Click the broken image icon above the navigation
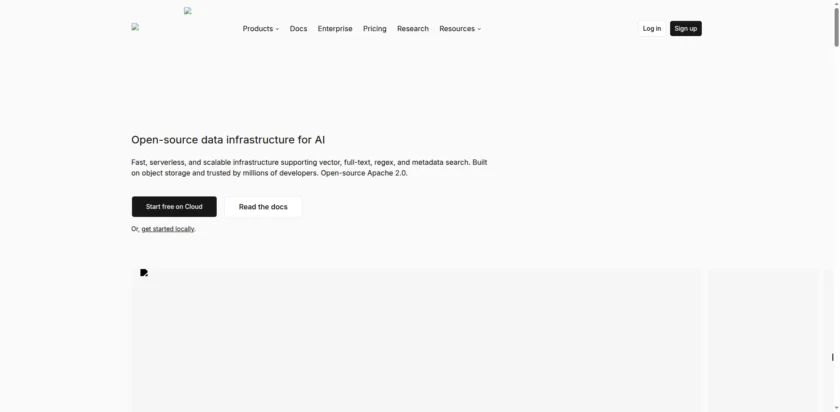 188,11
